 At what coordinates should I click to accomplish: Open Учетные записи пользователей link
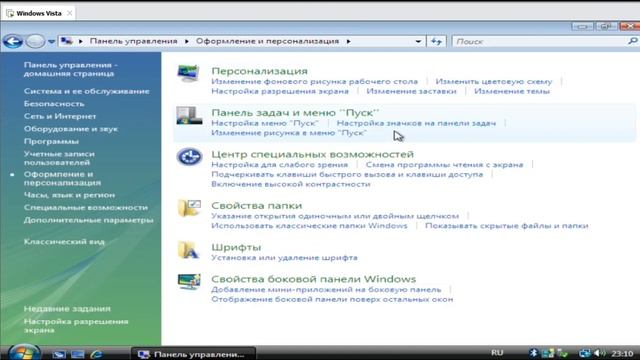tap(59, 158)
